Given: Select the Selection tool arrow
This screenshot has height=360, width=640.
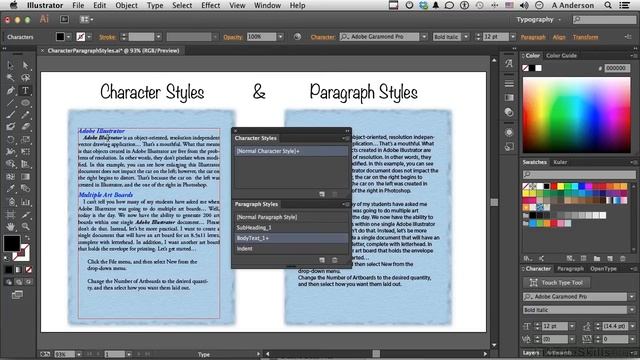Looking at the screenshot, I should (11, 65).
